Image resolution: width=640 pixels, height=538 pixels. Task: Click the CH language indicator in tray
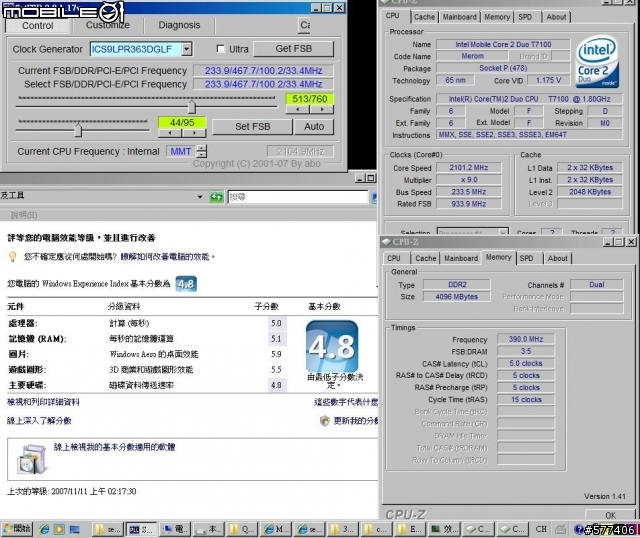point(541,529)
